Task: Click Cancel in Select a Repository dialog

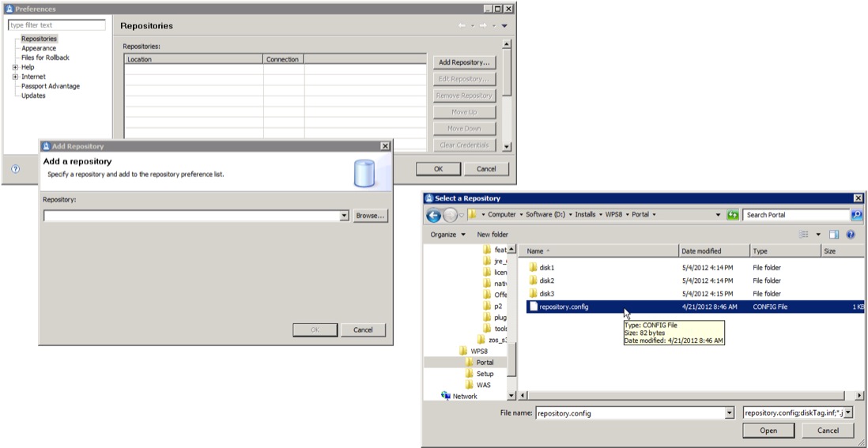Action: [828, 431]
